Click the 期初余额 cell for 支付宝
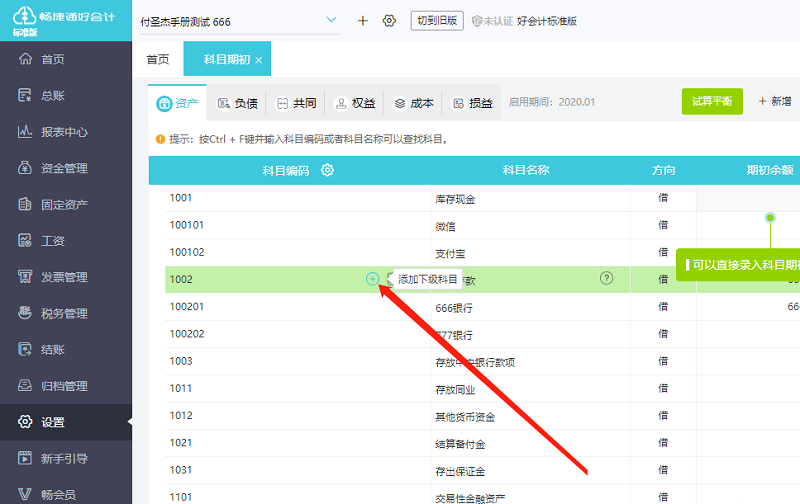The height and width of the screenshot is (504, 800). pos(748,252)
